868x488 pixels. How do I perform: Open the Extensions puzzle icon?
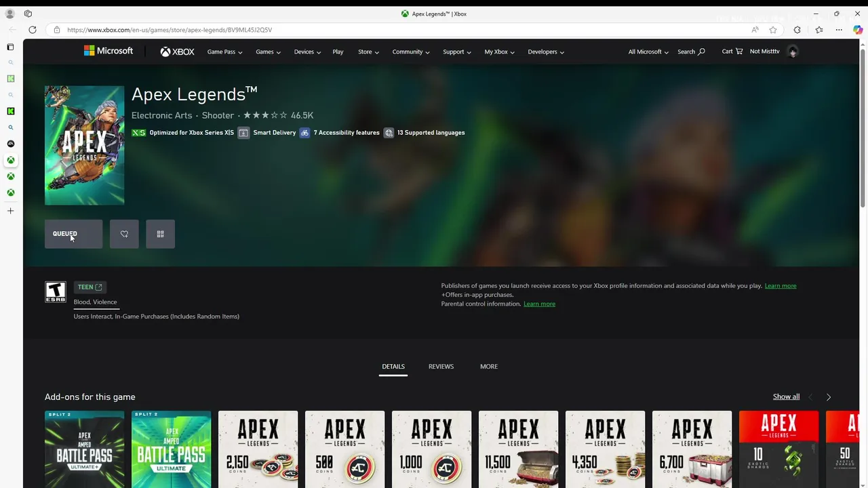(797, 30)
